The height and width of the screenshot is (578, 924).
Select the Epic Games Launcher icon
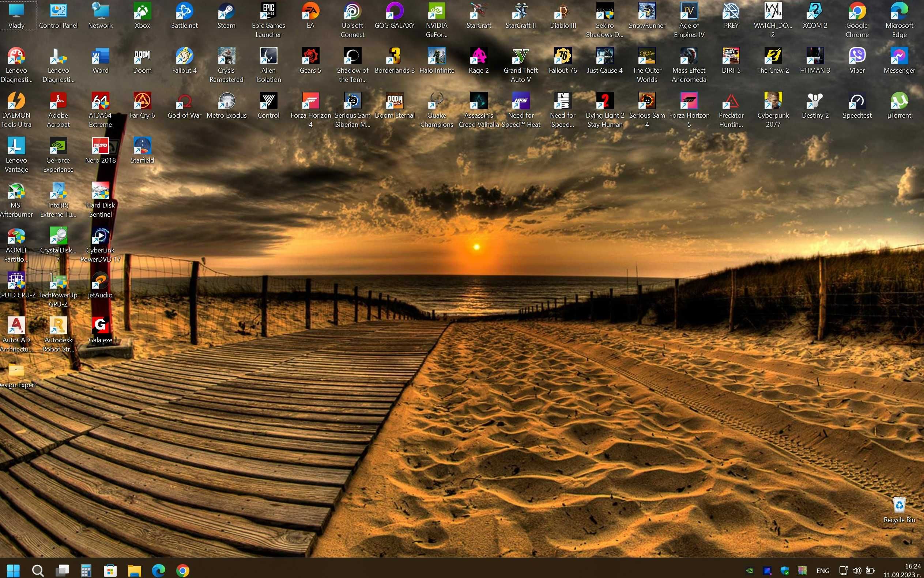268,20
